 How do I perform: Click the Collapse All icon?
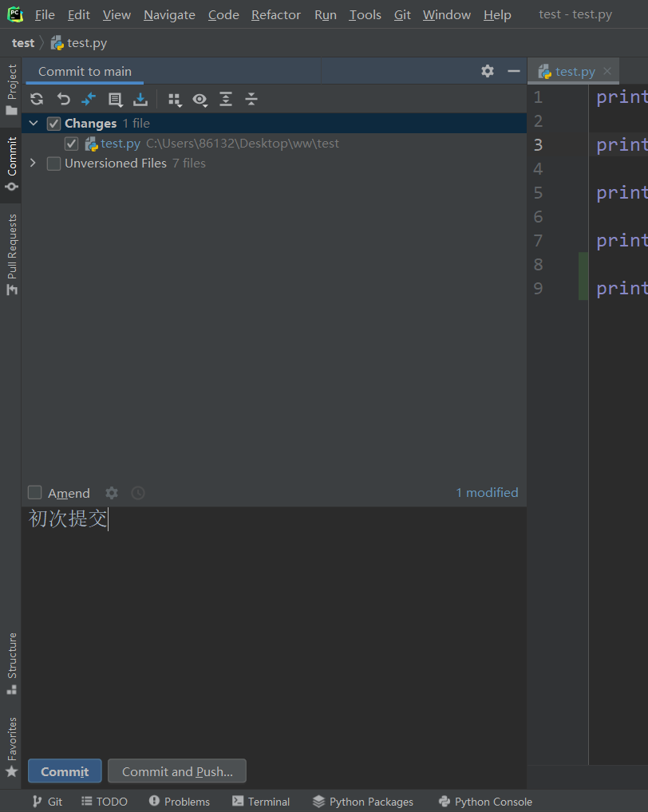[251, 99]
